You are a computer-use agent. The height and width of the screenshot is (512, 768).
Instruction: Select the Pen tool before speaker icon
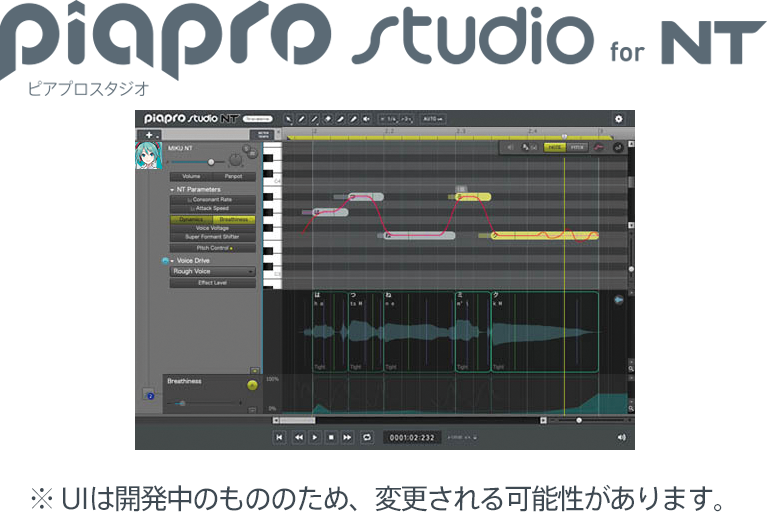coord(353,119)
